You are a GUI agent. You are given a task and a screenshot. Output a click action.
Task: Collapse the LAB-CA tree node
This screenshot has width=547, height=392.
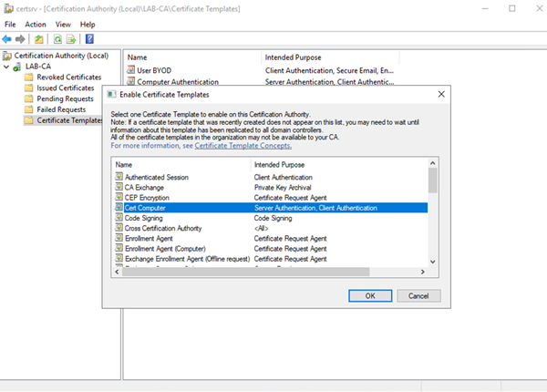click(x=7, y=67)
